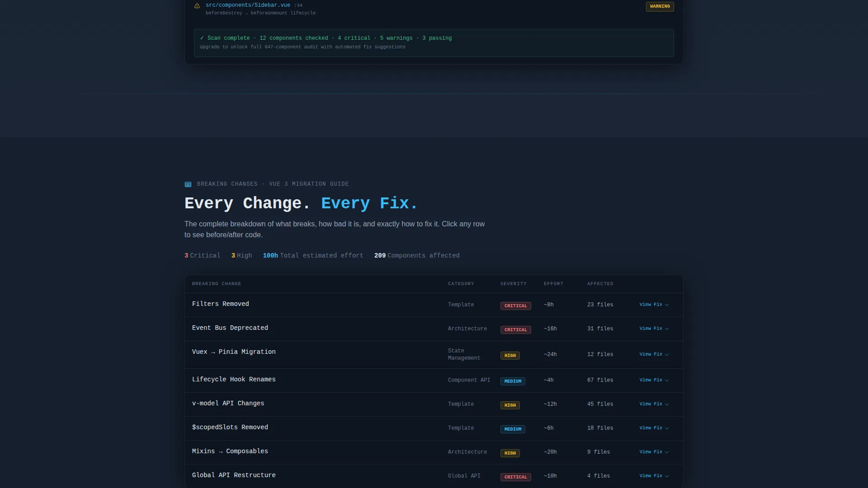The width and height of the screenshot is (868, 488).
Task: Click the BREAKING CHANGE column header
Action: pyautogui.click(x=217, y=284)
